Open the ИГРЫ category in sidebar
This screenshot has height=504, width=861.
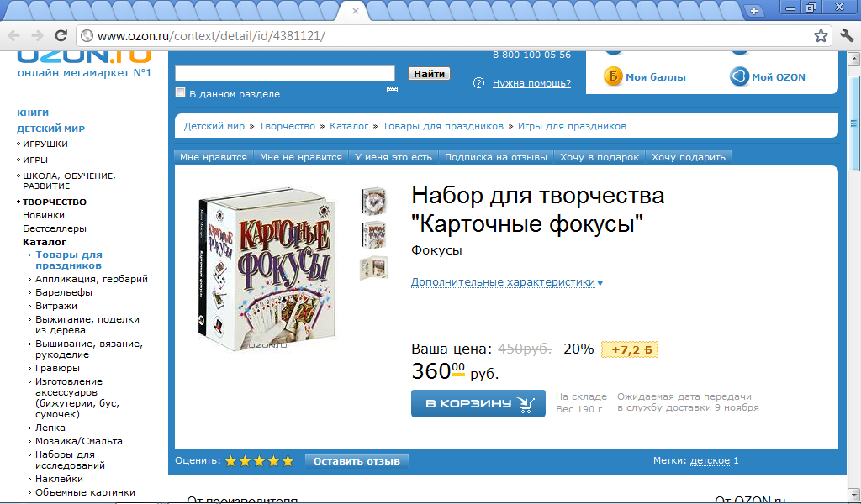35,160
